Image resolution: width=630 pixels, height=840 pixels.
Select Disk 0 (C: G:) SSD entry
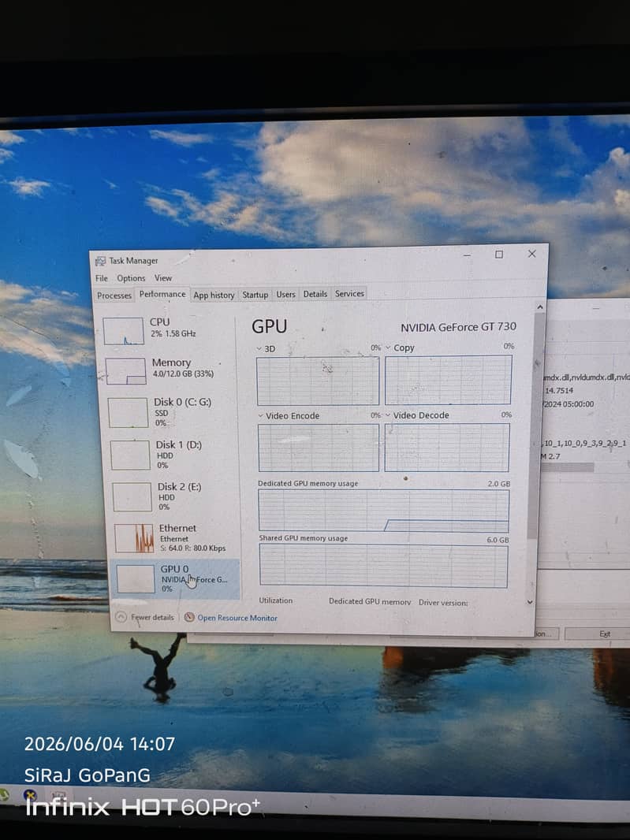tap(170, 412)
